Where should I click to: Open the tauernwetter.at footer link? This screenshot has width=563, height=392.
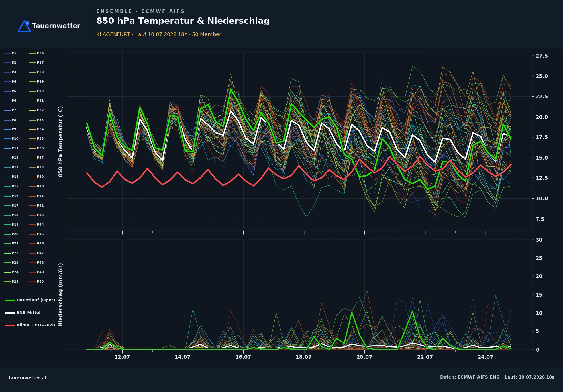28,378
